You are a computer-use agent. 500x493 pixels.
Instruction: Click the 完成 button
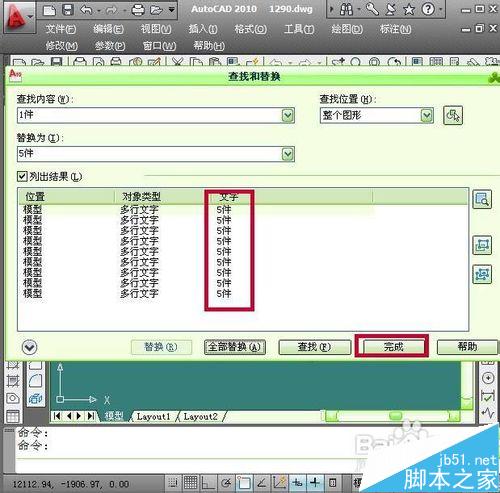point(394,347)
